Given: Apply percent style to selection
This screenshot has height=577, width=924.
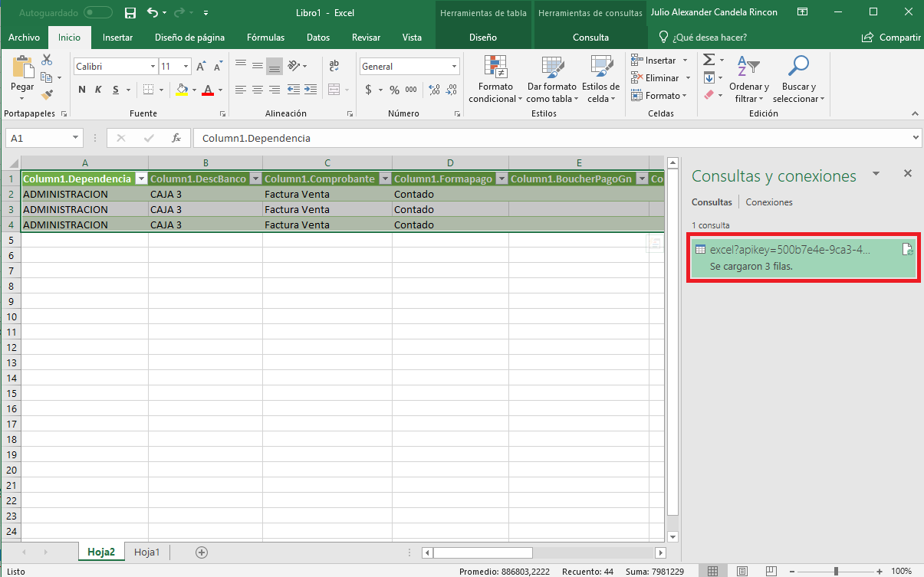Looking at the screenshot, I should [394, 90].
